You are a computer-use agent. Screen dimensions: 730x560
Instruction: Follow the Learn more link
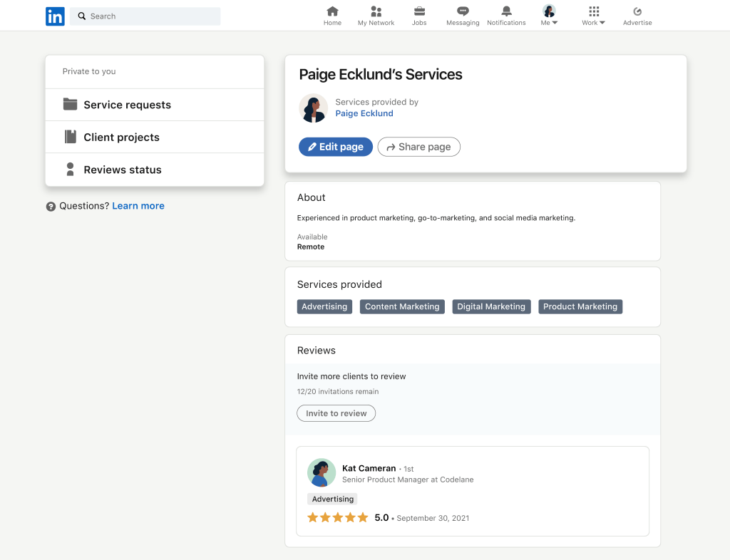click(x=138, y=206)
